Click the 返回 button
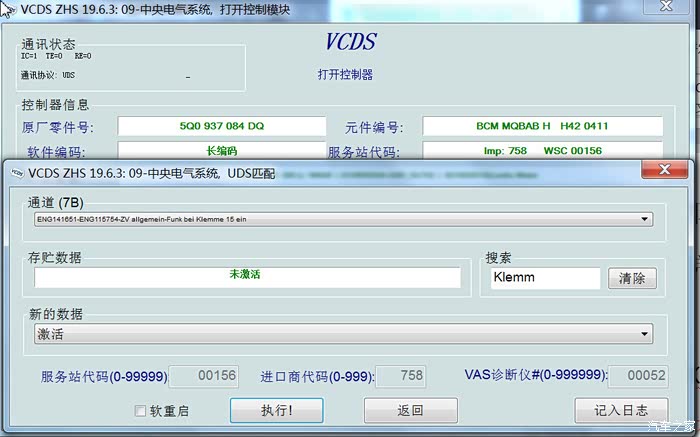The width and height of the screenshot is (700, 437). click(x=410, y=410)
